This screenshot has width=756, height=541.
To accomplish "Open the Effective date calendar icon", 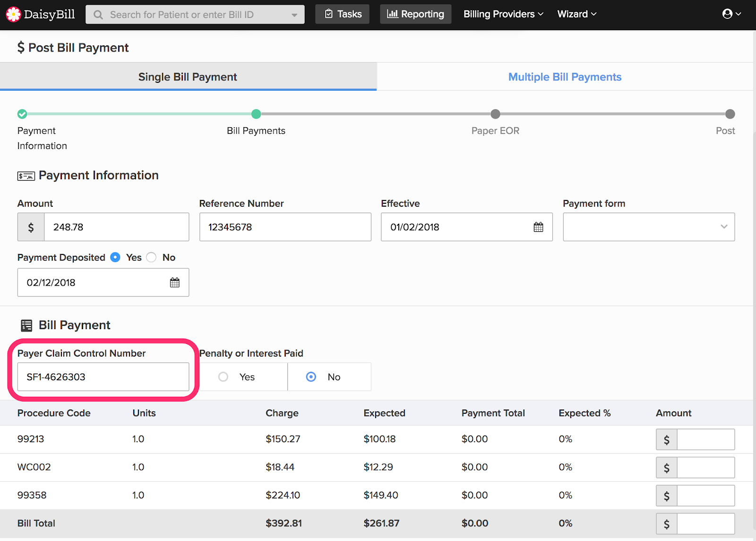I will point(538,227).
